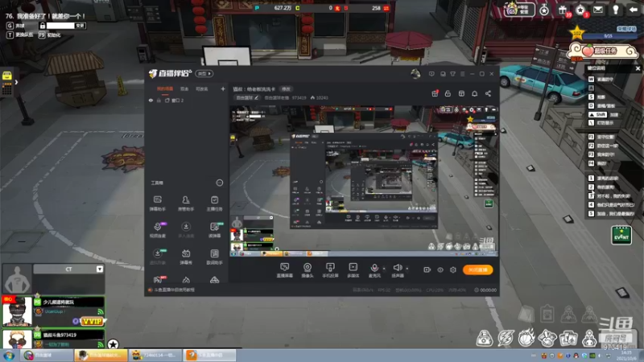Open stream settings gear icon
Screen dimensions: 644x362
453,269
